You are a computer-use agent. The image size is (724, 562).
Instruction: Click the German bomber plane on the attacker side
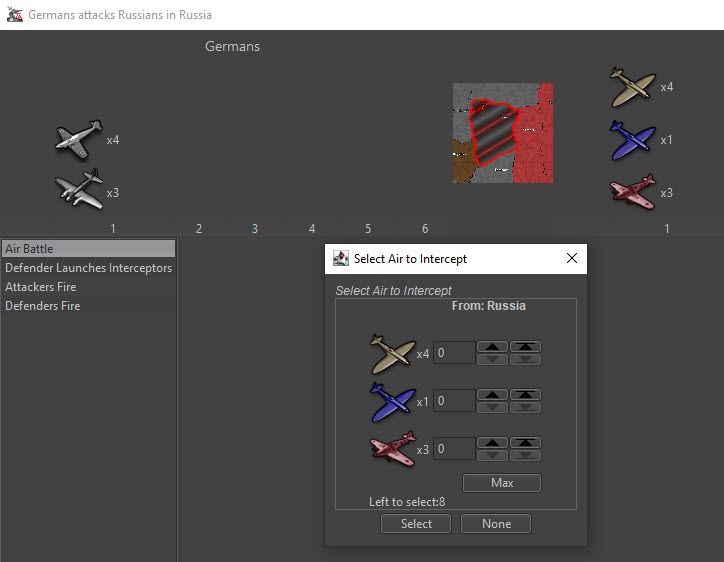pos(79,190)
